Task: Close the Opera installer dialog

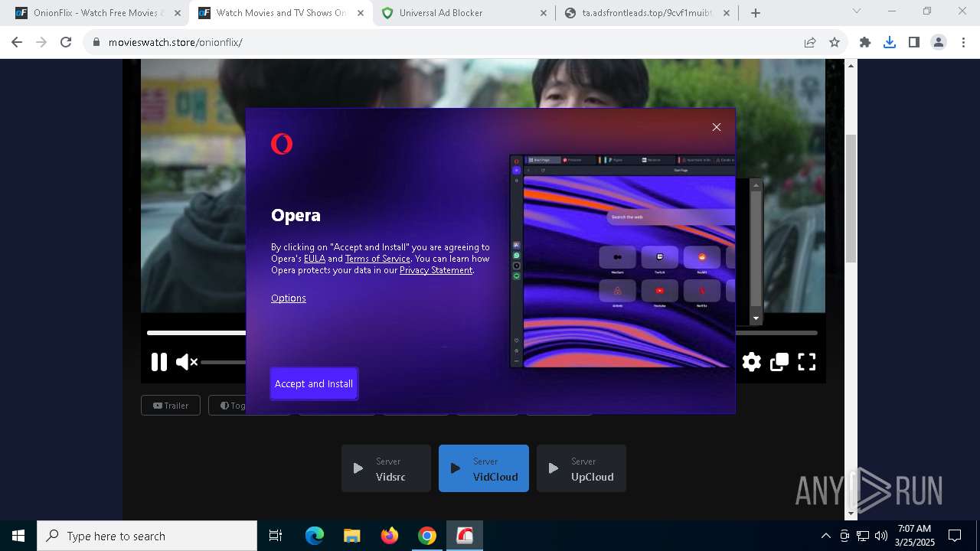Action: point(717,127)
